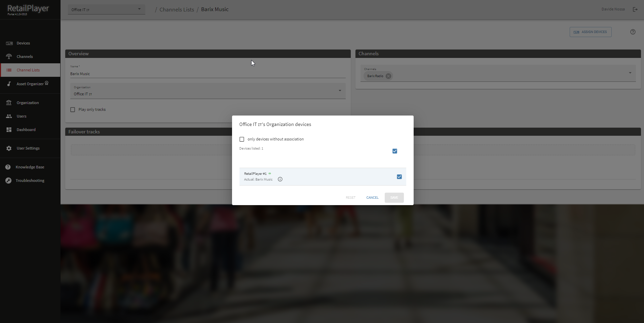Image resolution: width=644 pixels, height=323 pixels.
Task: Open the Dashboard sidebar item
Action: [x=26, y=130]
